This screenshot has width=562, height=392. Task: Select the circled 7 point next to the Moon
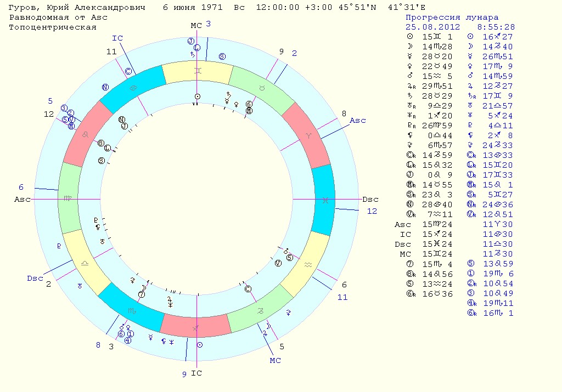click(x=142, y=294)
